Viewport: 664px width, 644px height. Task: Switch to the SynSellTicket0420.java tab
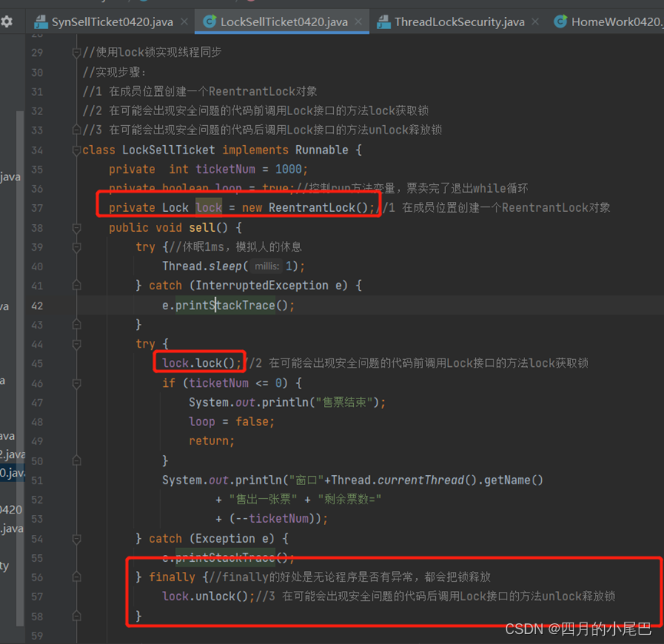tap(112, 22)
